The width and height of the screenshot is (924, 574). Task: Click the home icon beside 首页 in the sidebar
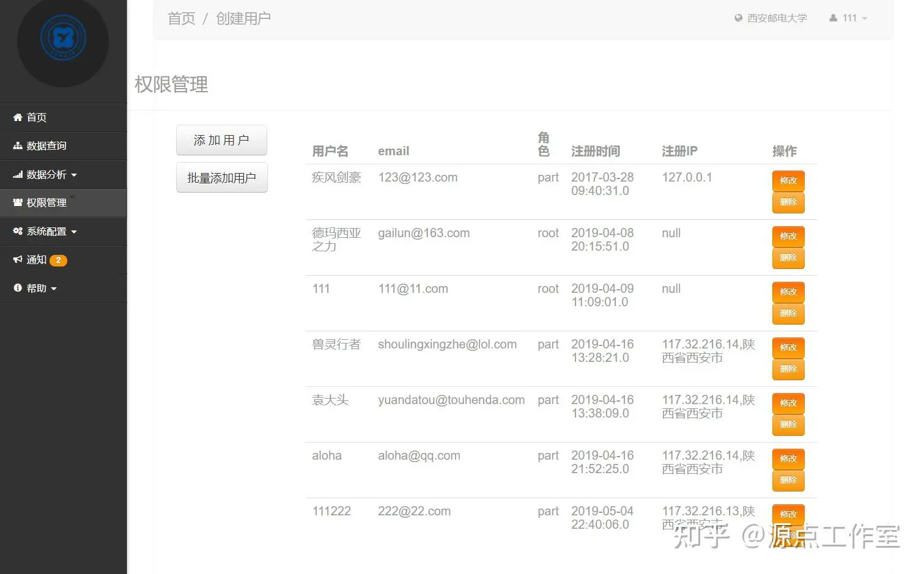(x=18, y=117)
